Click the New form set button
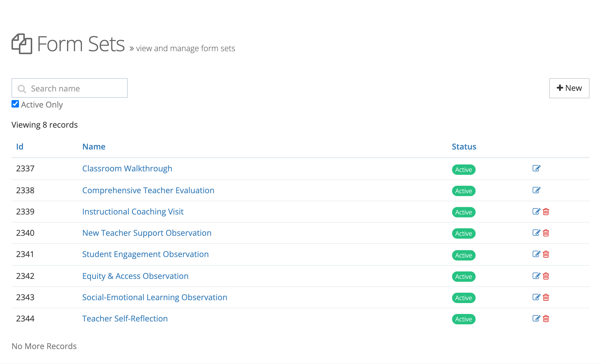This screenshot has width=601, height=364. 569,88
